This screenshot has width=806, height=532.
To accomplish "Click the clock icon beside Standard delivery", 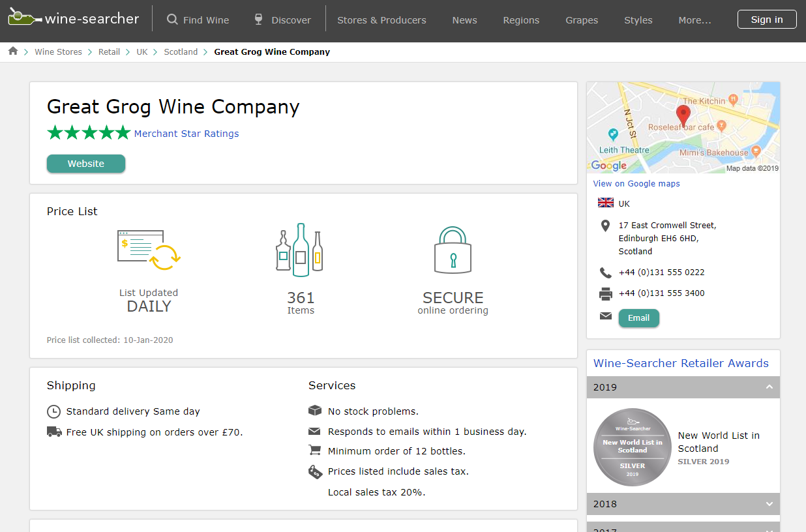I will [53, 412].
